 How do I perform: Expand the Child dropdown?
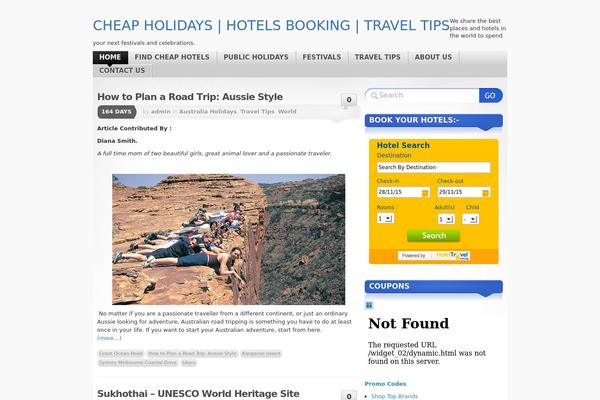(470, 219)
